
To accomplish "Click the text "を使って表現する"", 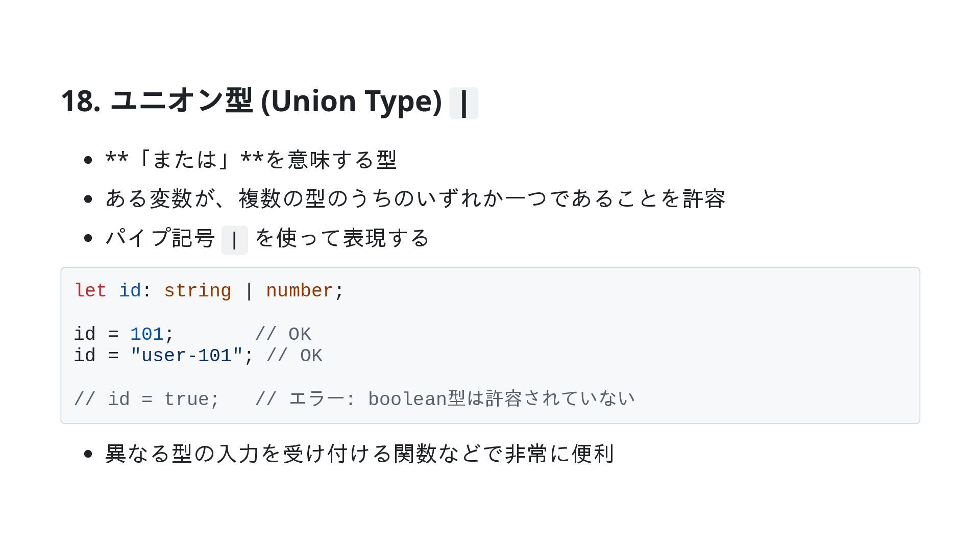I will pos(342,238).
